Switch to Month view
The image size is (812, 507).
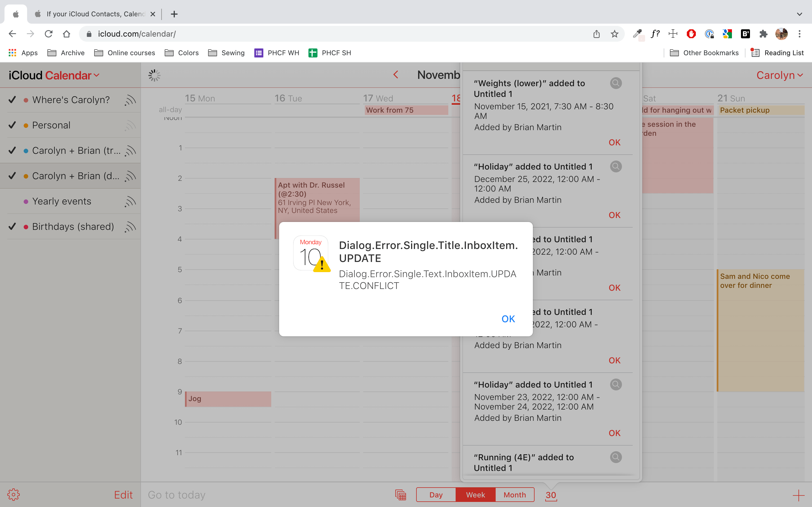tap(514, 495)
